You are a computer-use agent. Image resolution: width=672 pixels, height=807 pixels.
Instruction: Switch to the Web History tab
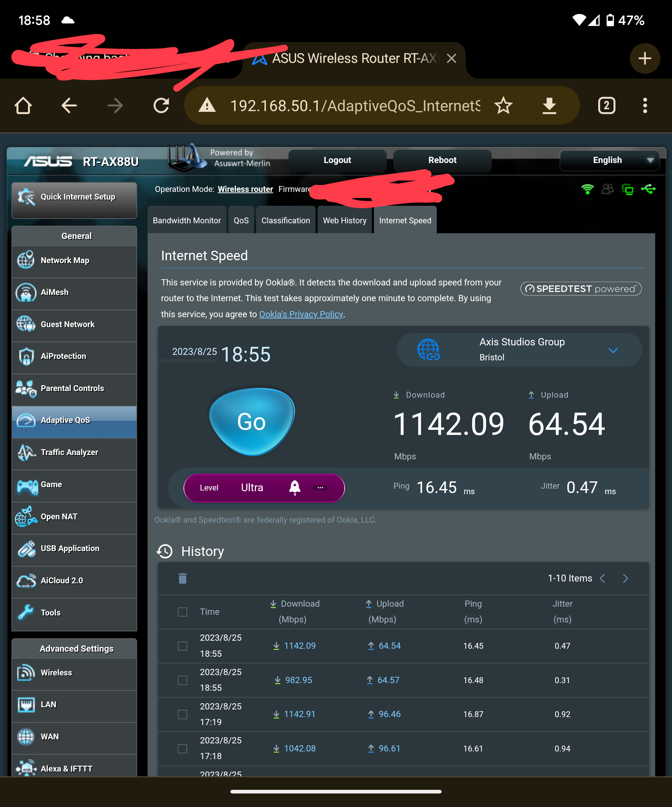pyautogui.click(x=345, y=220)
